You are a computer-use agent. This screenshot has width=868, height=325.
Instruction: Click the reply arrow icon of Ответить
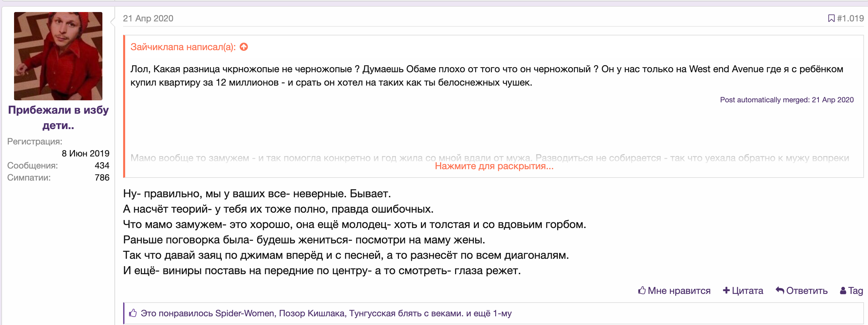[780, 290]
